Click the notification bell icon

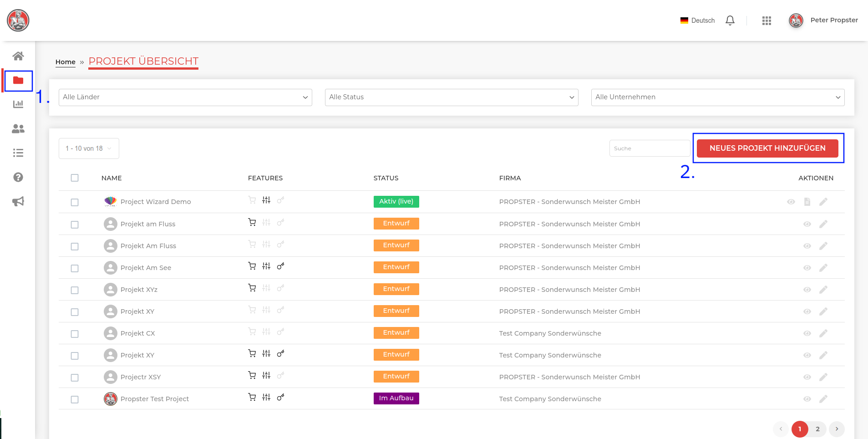pyautogui.click(x=730, y=20)
